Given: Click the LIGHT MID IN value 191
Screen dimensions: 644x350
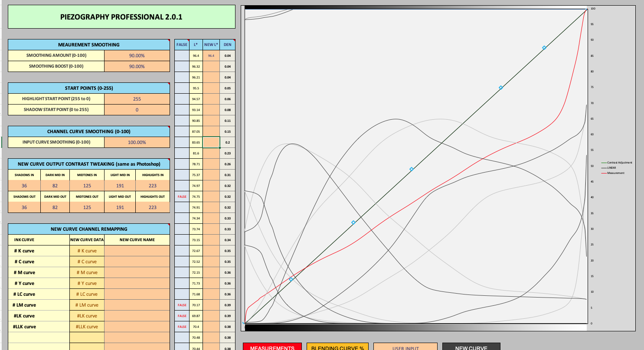Looking at the screenshot, I should (119, 186).
